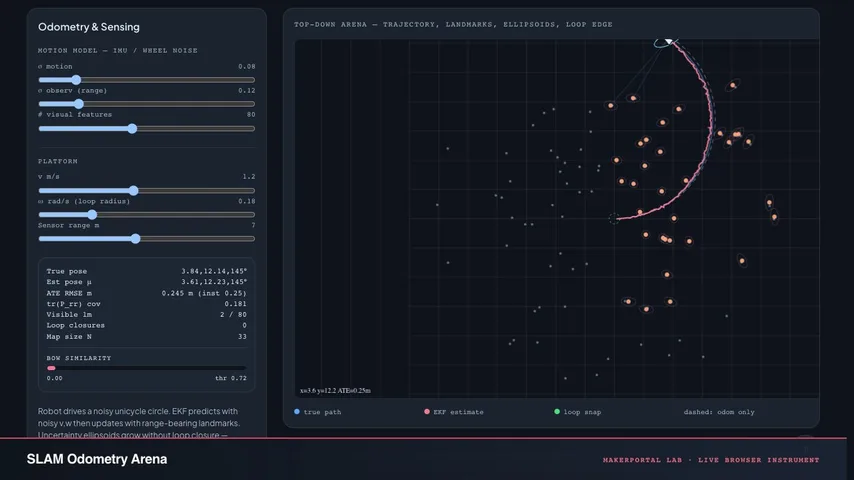854x480 pixels.
Task: Click the 'MAKERPORTAL LAB · LIVE BROWSER INSTRUMENT' text
Action: tap(711, 460)
